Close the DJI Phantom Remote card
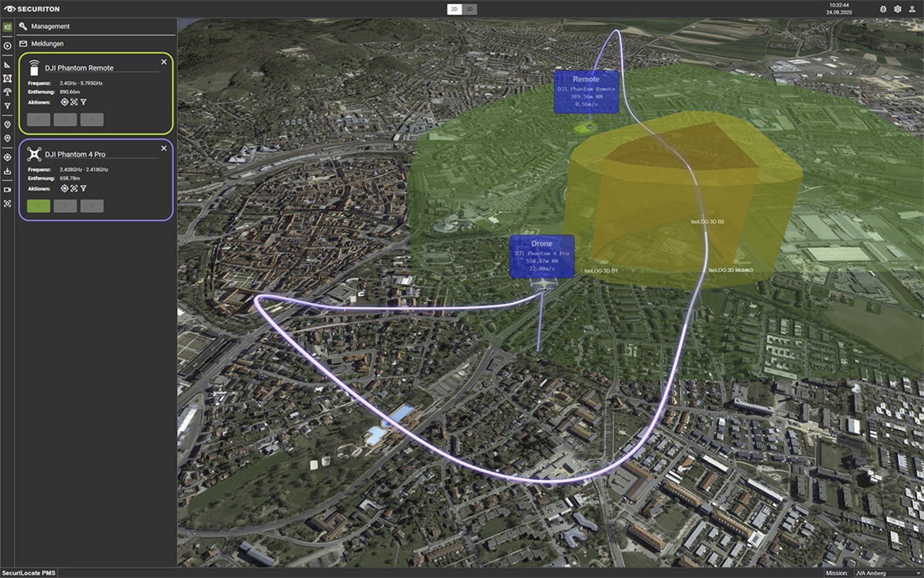The image size is (924, 578). pyautogui.click(x=164, y=62)
